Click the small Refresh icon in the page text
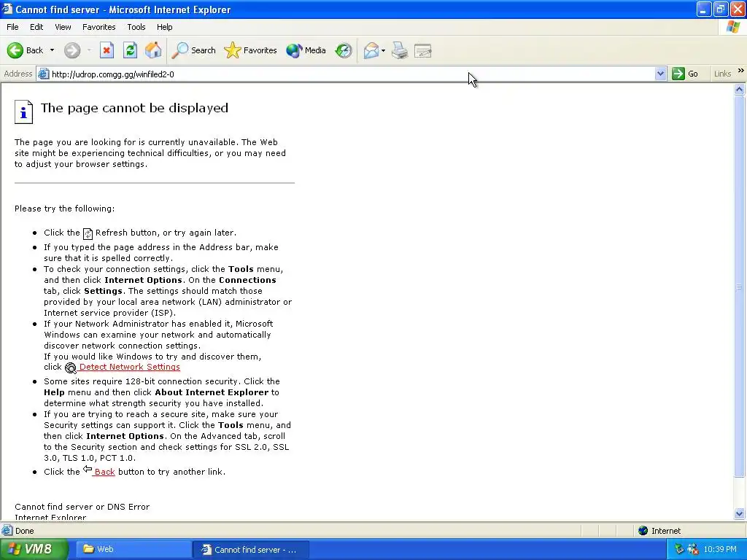This screenshot has height=560, width=747. pyautogui.click(x=88, y=233)
